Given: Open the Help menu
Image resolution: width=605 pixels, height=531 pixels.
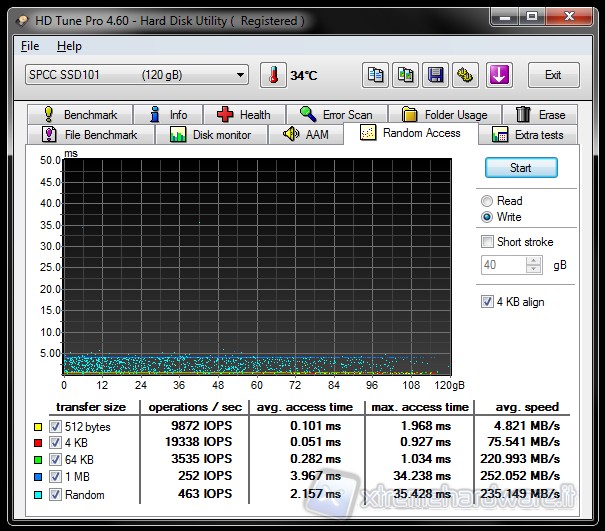Looking at the screenshot, I should click(69, 46).
